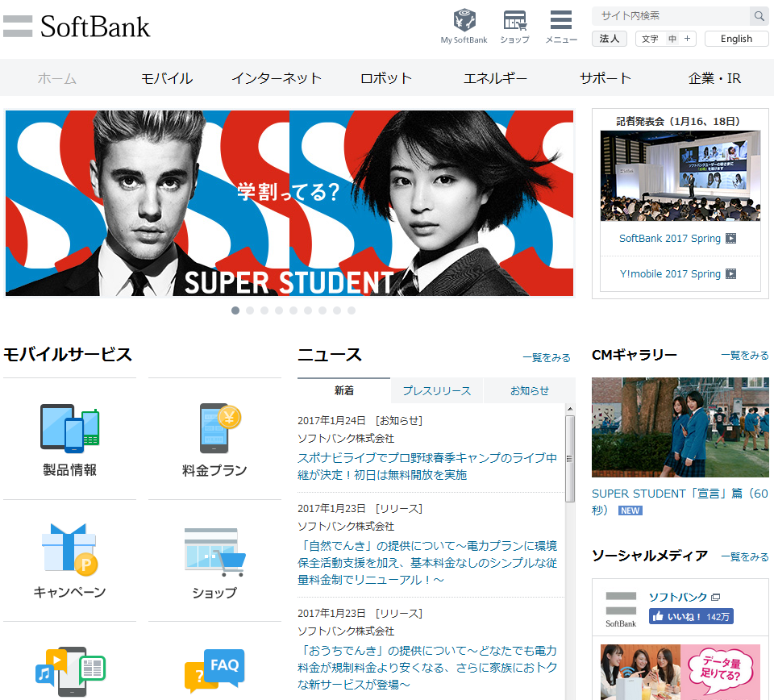Click the データ量足りてる? social image
774x700 pixels.
[680, 672]
